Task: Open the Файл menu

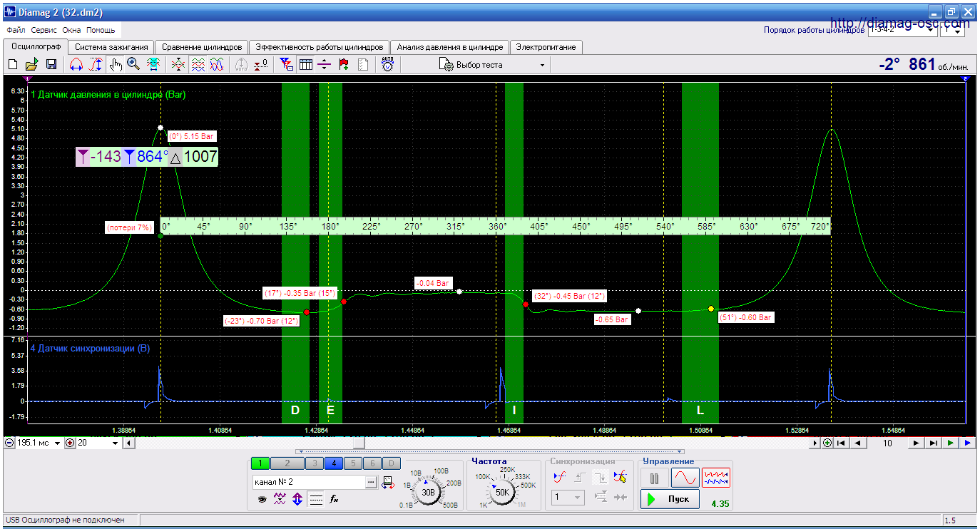Action: click(16, 31)
